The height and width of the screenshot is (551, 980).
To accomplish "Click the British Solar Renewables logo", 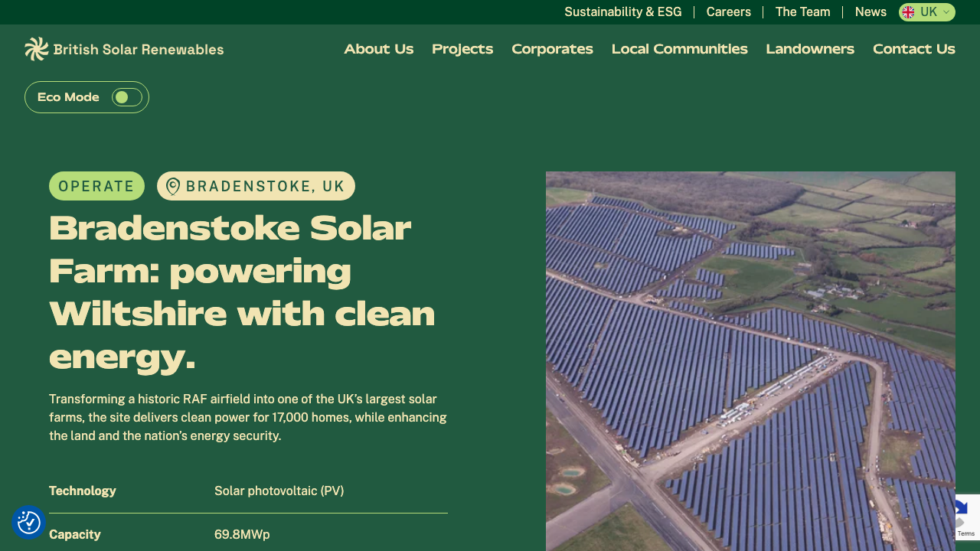I will (124, 48).
